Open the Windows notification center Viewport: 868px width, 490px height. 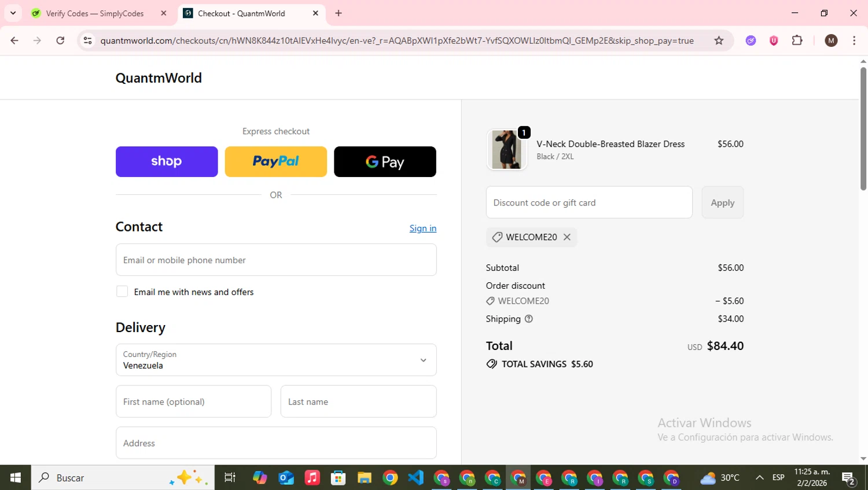coord(849,478)
